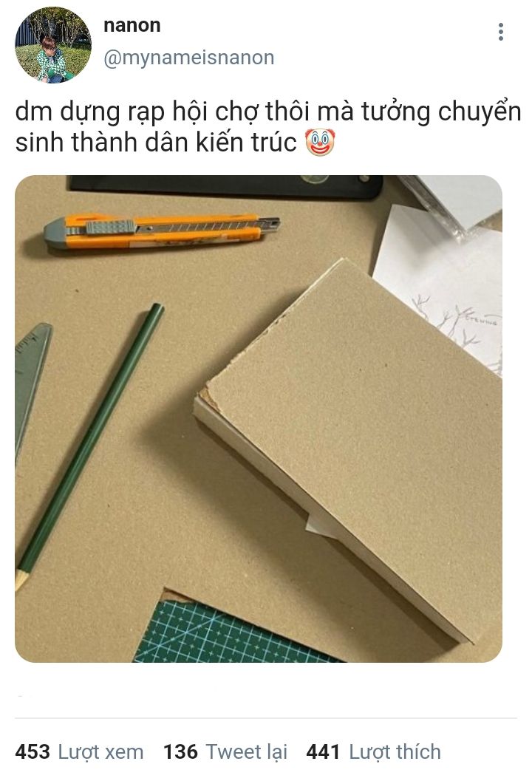Click the gray blade slider on the utility knife

[111, 227]
